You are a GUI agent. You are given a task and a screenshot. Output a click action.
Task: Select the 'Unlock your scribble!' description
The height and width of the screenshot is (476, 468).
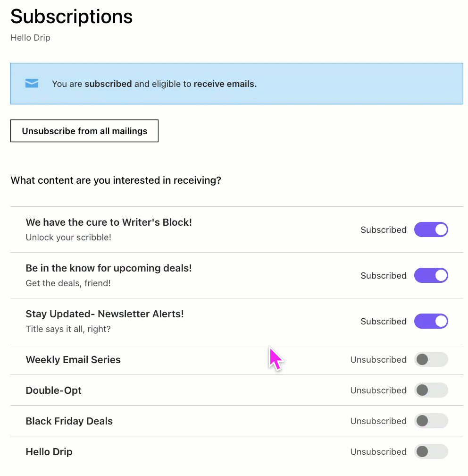click(x=68, y=238)
